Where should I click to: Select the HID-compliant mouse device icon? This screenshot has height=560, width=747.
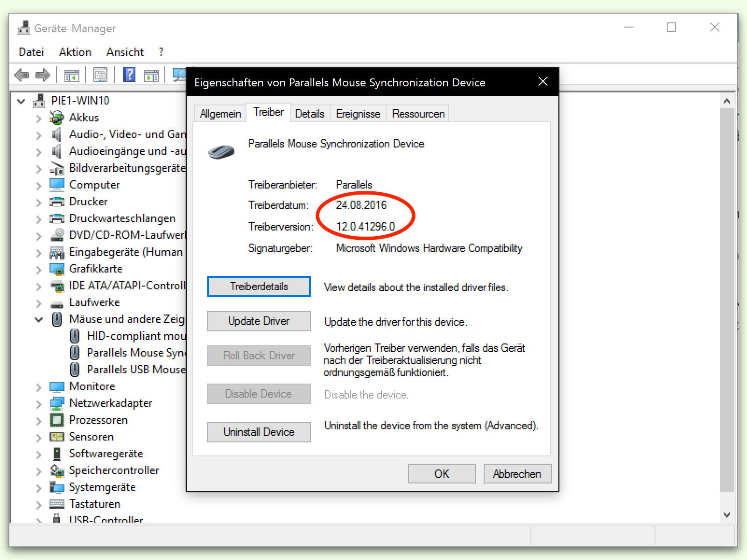(x=75, y=336)
